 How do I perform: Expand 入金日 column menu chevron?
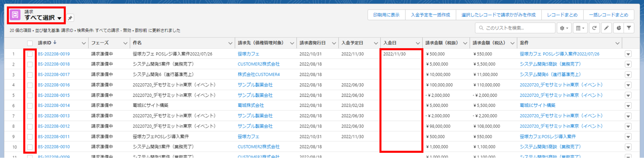pyautogui.click(x=418, y=43)
